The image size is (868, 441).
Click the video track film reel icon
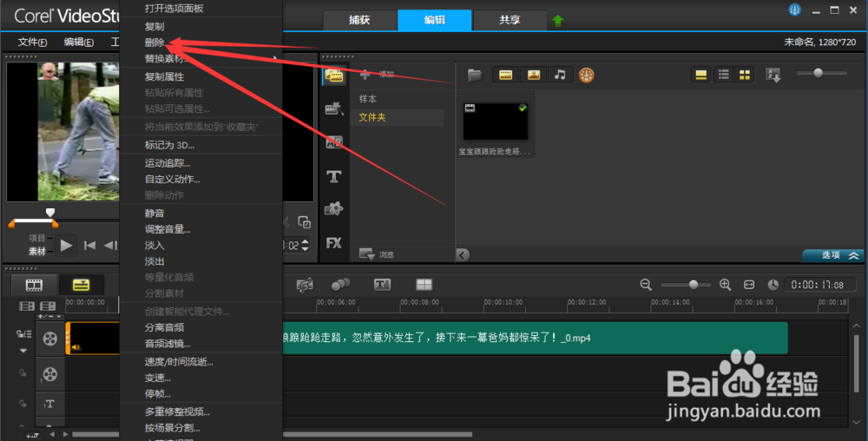click(x=50, y=339)
